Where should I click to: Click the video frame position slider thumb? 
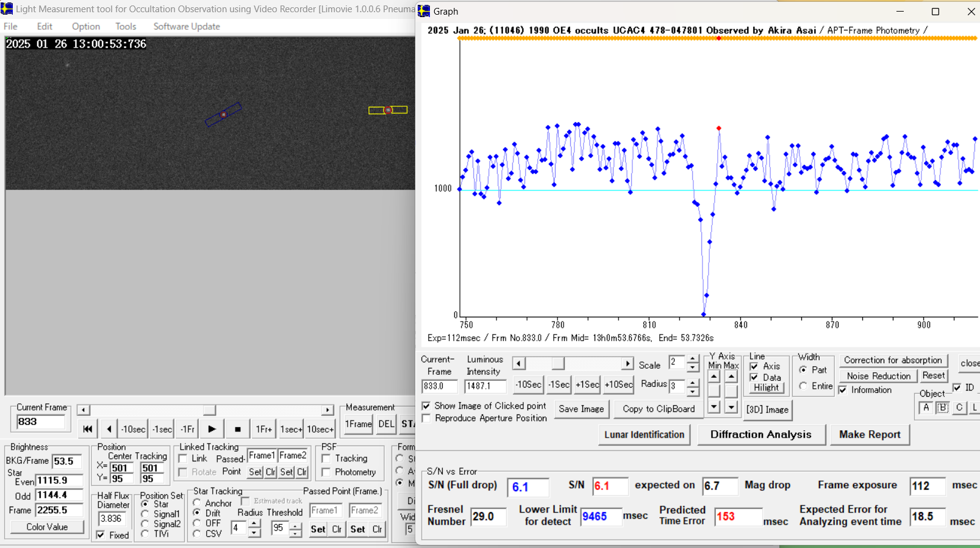pos(209,410)
